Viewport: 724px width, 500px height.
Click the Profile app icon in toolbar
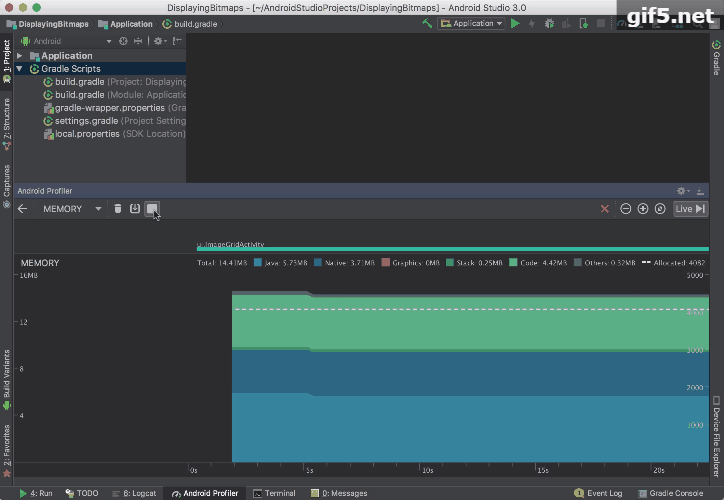pyautogui.click(x=566, y=23)
